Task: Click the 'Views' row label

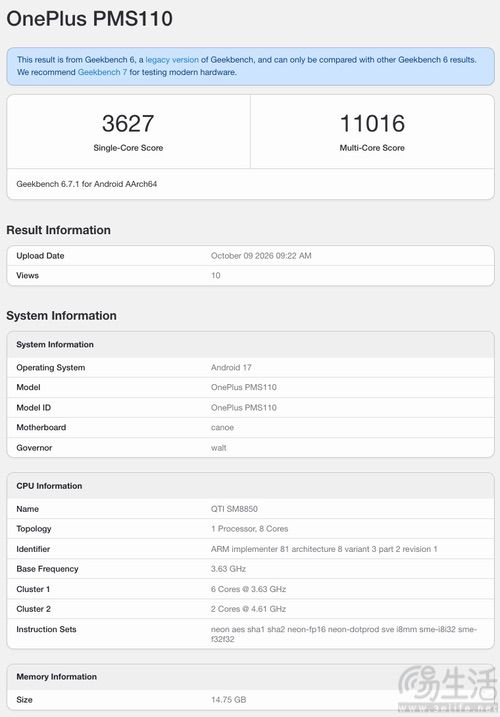Action: pyautogui.click(x=27, y=275)
